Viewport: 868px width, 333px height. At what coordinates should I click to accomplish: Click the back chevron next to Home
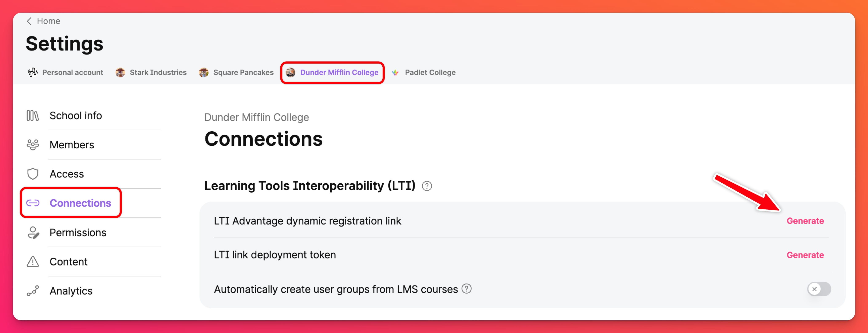[x=29, y=21]
